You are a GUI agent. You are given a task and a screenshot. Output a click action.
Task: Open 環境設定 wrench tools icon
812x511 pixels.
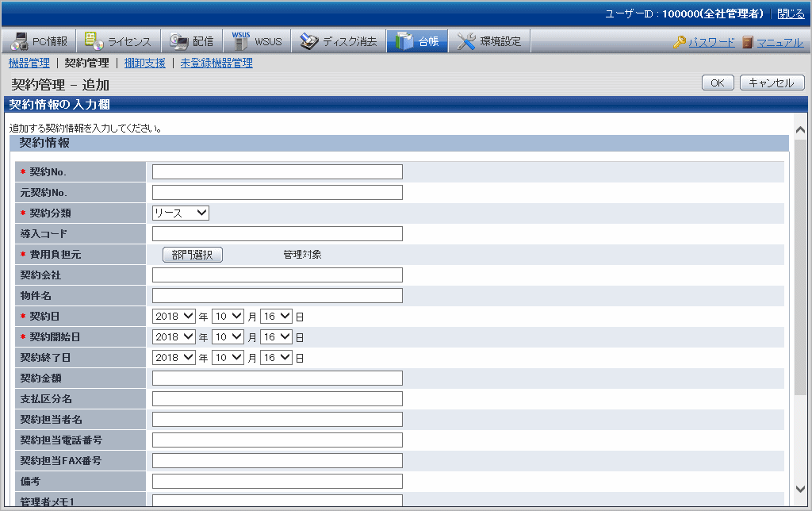pyautogui.click(x=466, y=41)
